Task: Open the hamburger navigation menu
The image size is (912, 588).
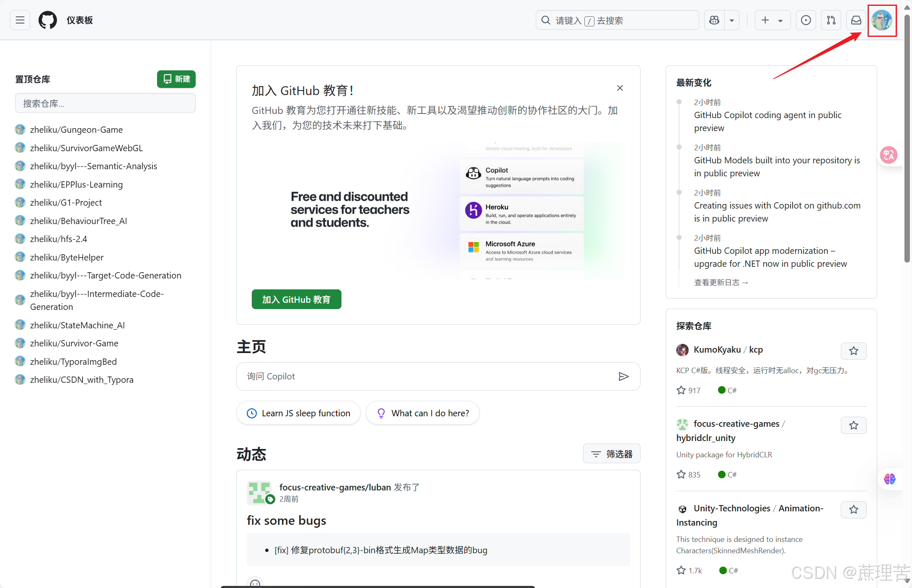Action: click(x=20, y=20)
